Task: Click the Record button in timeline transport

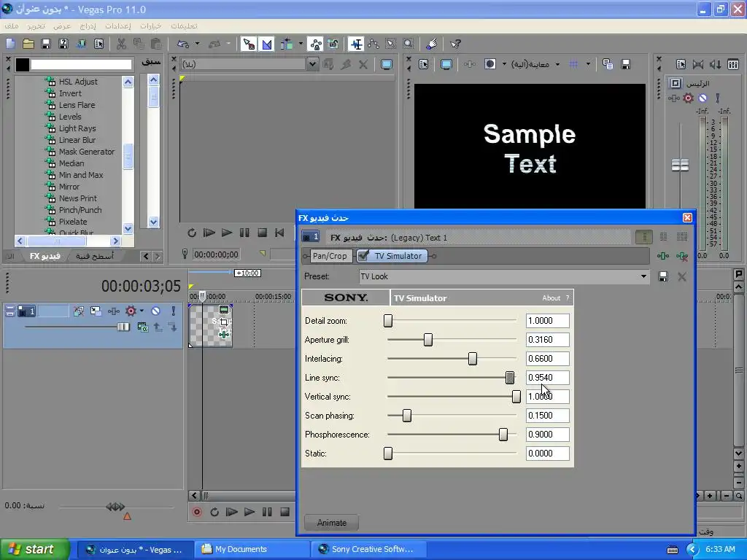Action: (x=197, y=512)
